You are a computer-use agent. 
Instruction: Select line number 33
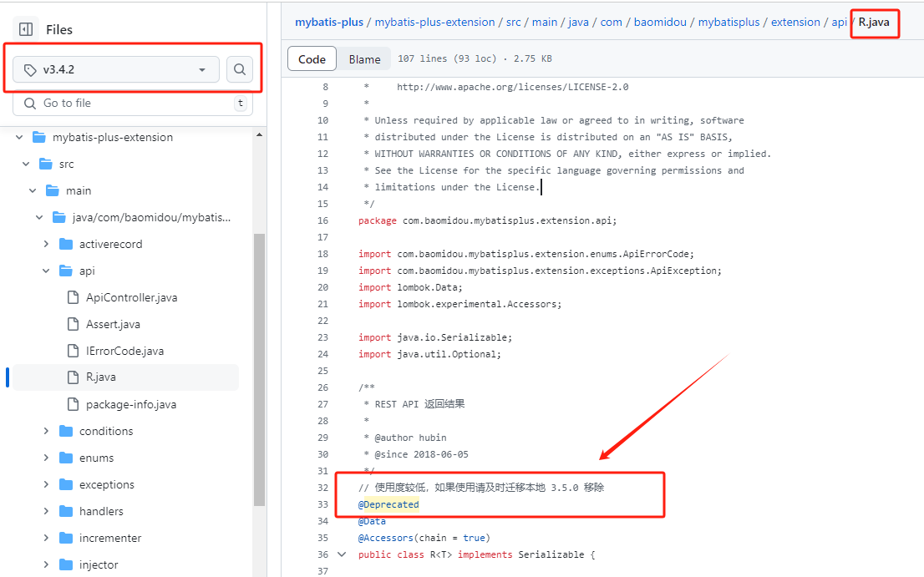[x=322, y=504]
